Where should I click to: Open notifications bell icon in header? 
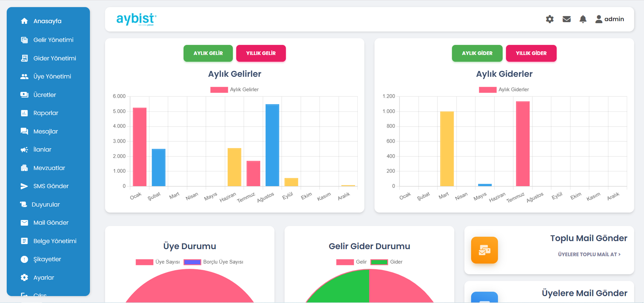(x=583, y=19)
